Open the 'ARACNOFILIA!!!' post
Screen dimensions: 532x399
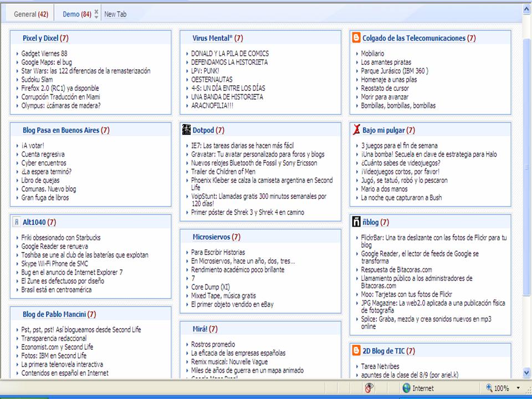click(x=212, y=105)
